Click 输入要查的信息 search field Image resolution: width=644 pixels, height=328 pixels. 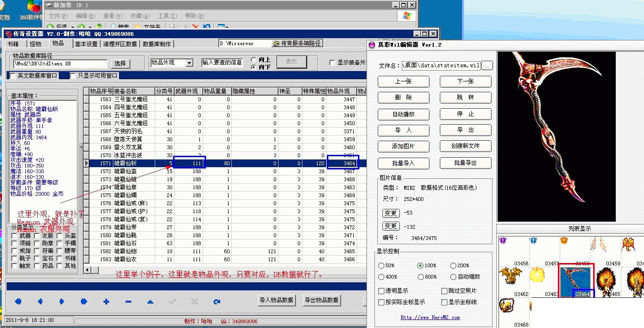(x=223, y=63)
